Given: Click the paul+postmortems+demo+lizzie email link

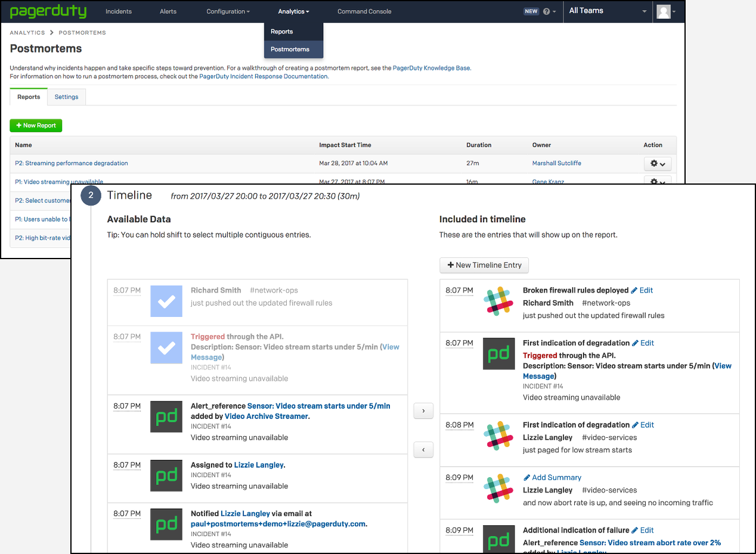Looking at the screenshot, I should point(278,524).
